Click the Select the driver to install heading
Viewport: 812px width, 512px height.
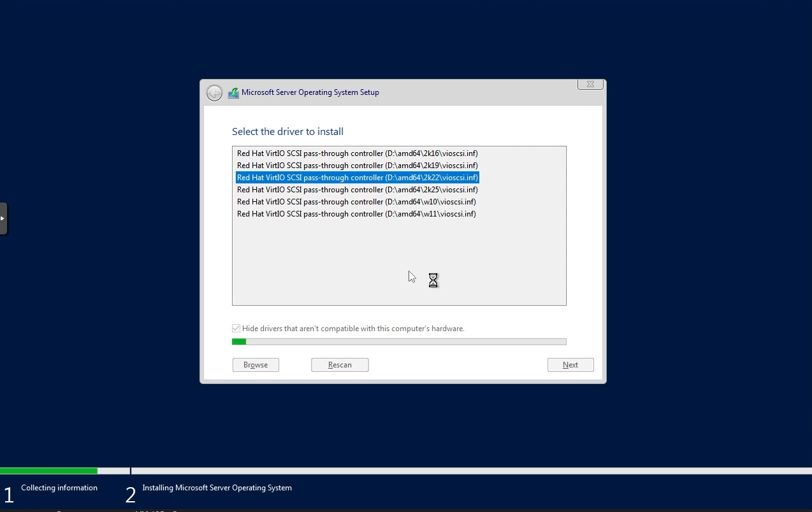287,131
